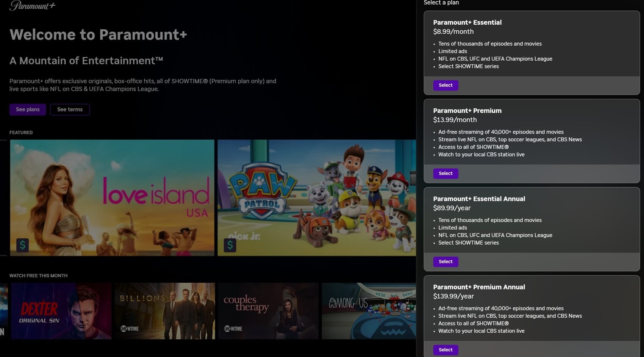Screen dimensions: 644x357
Task: Select the Paramount+ Premium Annual plan
Action: click(445, 350)
